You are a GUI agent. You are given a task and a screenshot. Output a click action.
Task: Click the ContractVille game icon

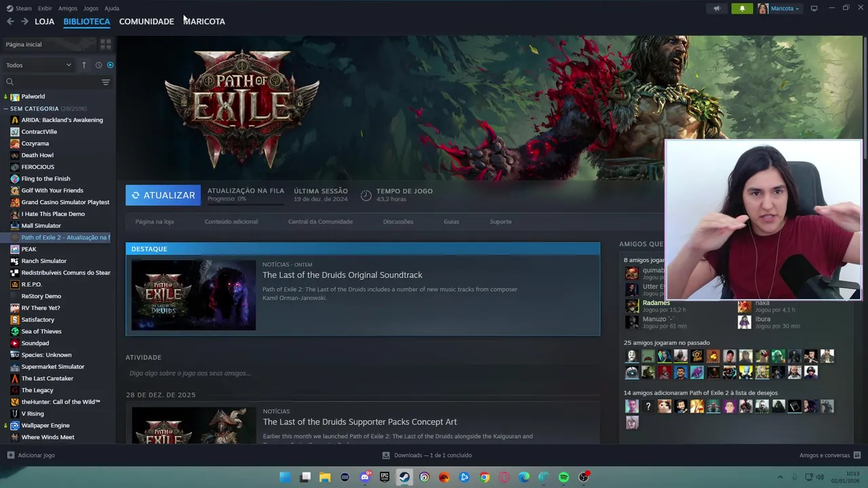pos(15,131)
